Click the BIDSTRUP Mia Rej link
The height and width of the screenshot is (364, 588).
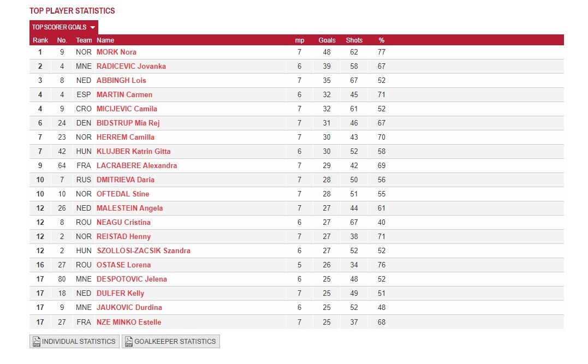pyautogui.click(x=128, y=123)
